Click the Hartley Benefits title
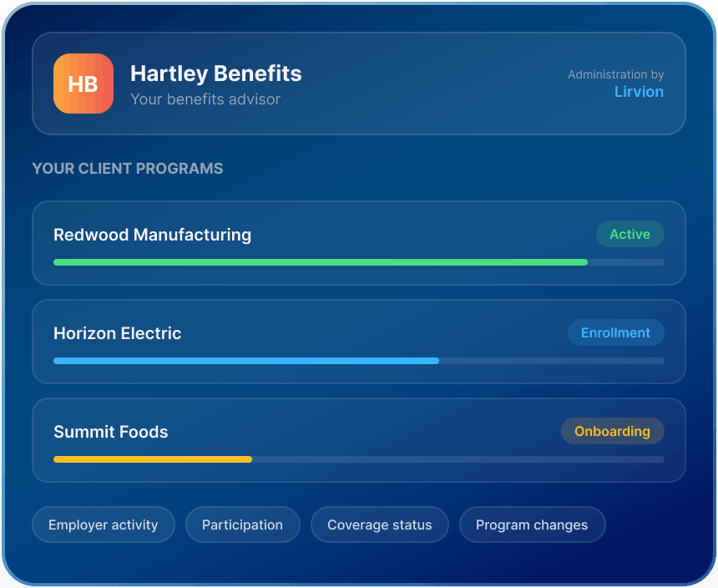The image size is (718, 588). click(x=216, y=73)
